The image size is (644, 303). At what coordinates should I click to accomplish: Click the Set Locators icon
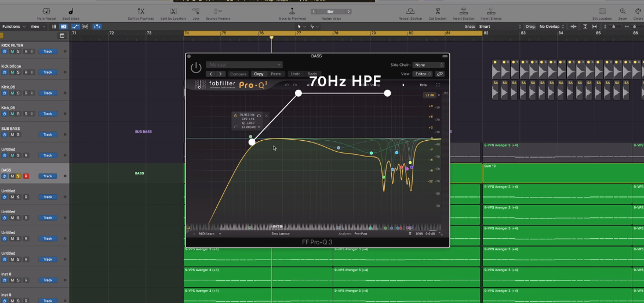tap(602, 12)
